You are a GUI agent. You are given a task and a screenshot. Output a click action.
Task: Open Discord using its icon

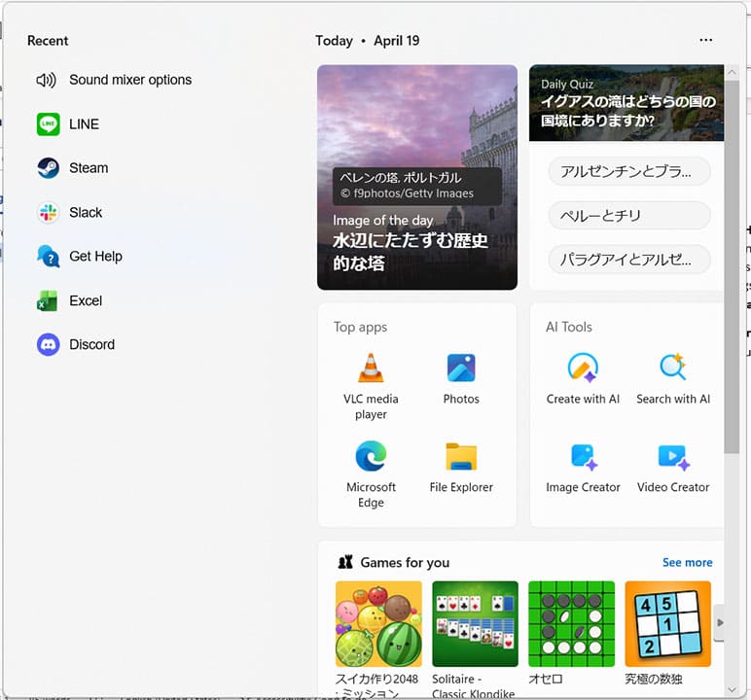pos(49,345)
